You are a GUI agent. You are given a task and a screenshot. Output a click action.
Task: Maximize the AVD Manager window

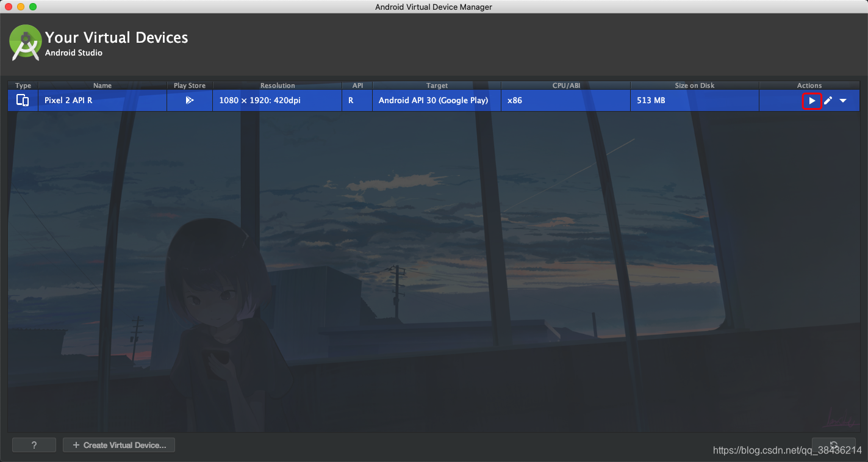click(x=33, y=7)
